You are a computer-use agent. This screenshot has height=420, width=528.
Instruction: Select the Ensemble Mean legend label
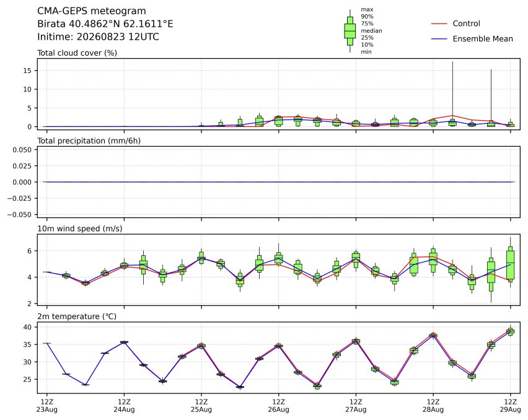[483, 38]
